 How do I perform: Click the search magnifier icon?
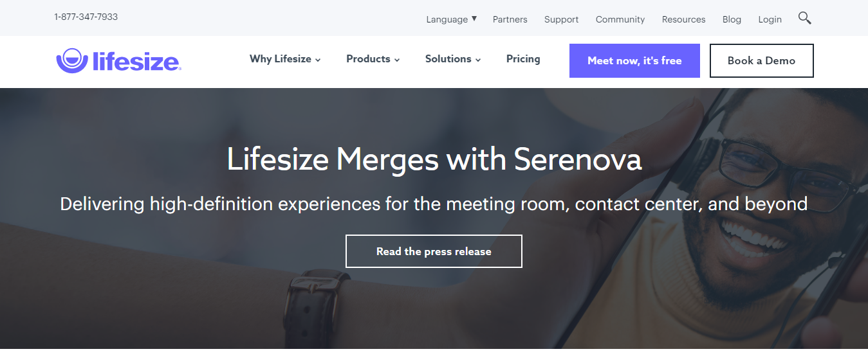(804, 18)
